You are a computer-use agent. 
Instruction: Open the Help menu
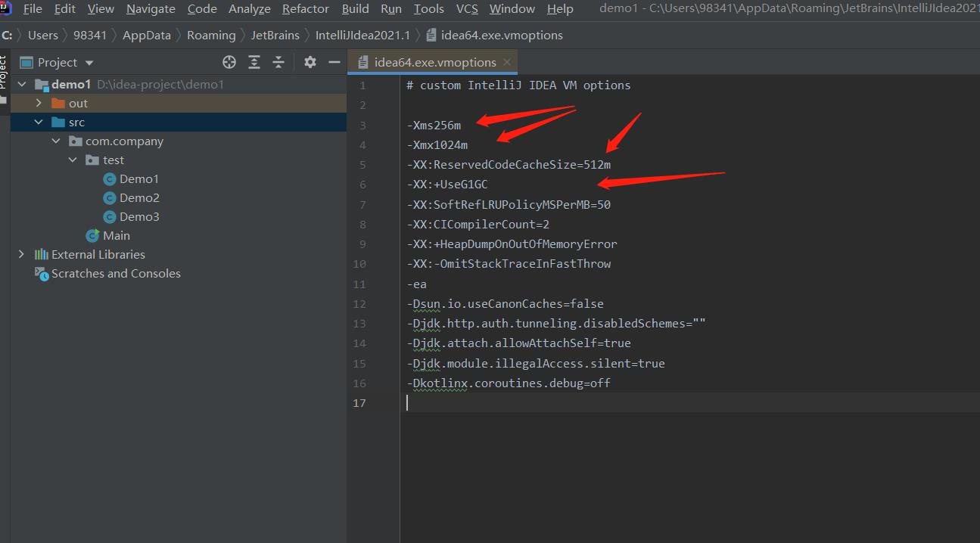pos(560,9)
